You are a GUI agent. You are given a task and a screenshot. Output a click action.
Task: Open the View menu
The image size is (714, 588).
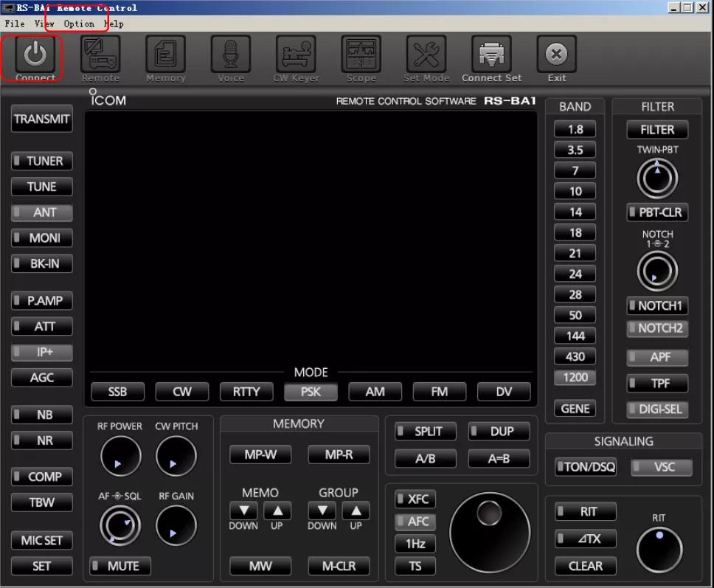(x=44, y=24)
